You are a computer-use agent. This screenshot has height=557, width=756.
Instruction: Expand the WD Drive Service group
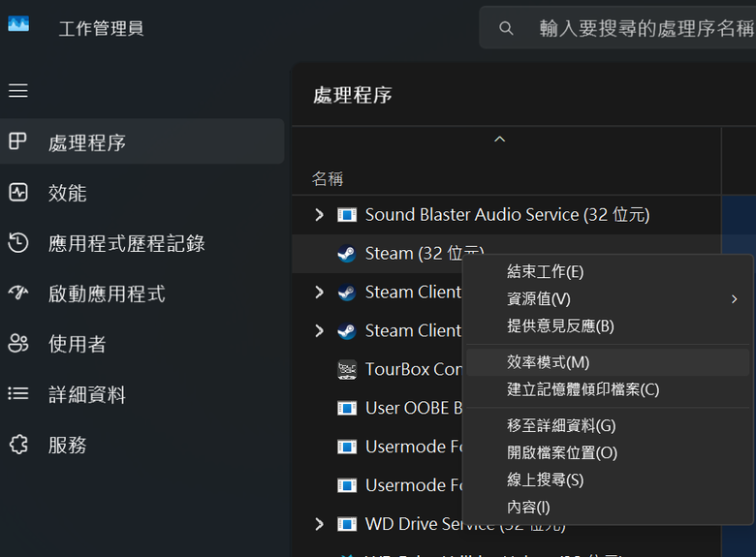[319, 524]
